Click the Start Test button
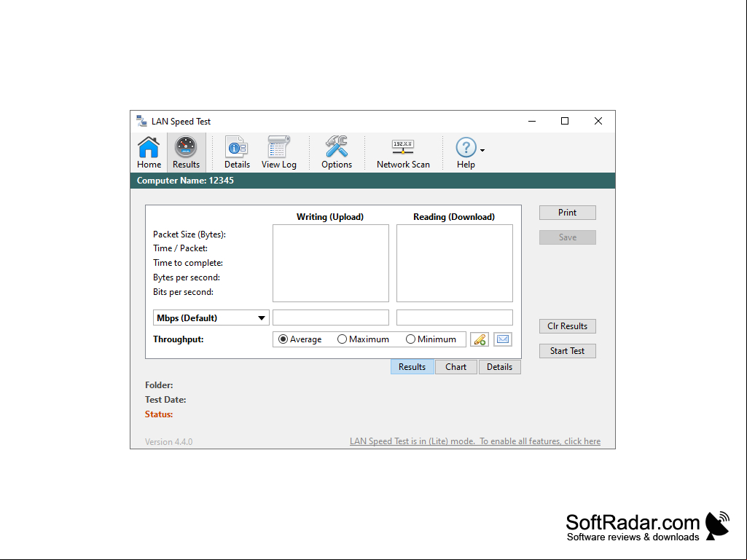The width and height of the screenshot is (747, 560). [x=568, y=351]
